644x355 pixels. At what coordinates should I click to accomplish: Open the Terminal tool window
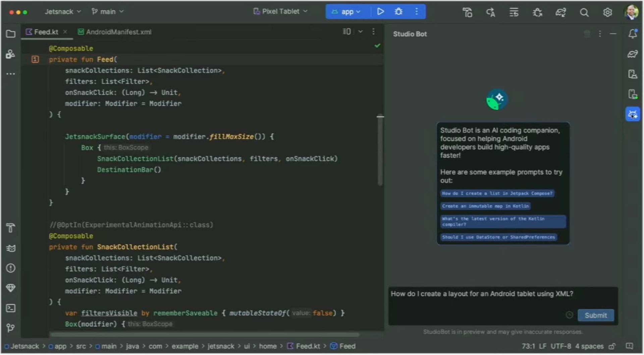11,308
